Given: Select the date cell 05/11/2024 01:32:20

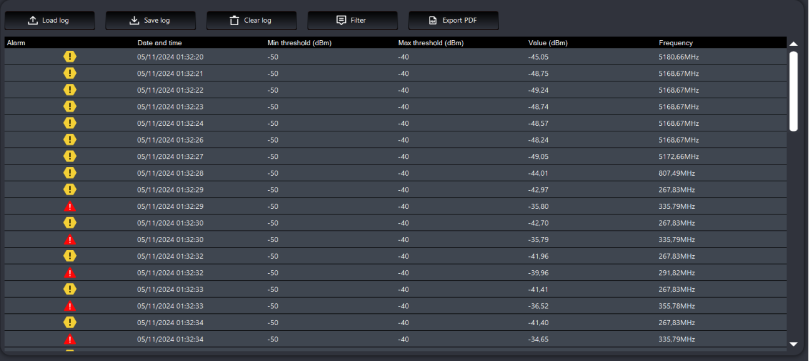Looking at the screenshot, I should (x=170, y=57).
